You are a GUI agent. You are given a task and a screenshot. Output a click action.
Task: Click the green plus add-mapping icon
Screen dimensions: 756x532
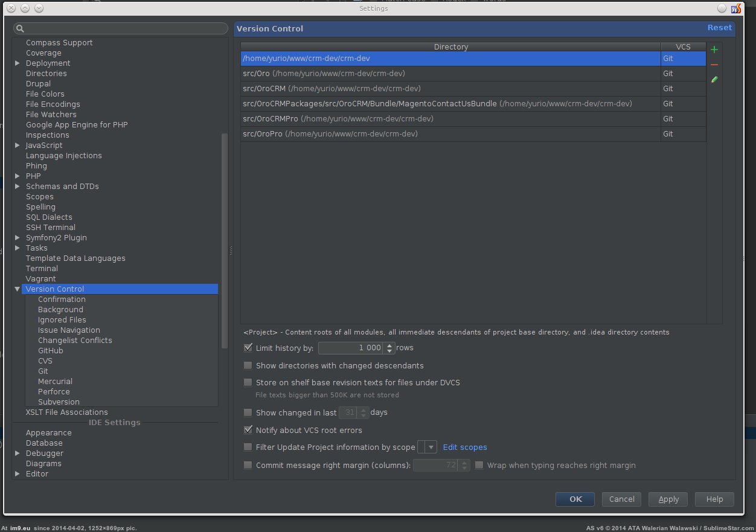pos(714,50)
